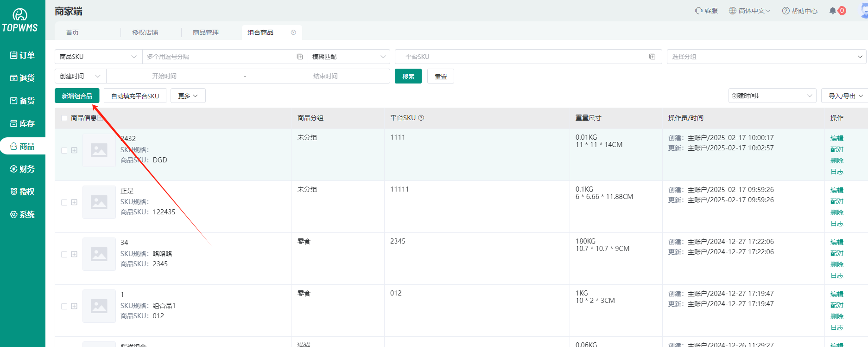The image size is (868, 347).
Task: Click 删除 link for row 2432
Action: 837,161
